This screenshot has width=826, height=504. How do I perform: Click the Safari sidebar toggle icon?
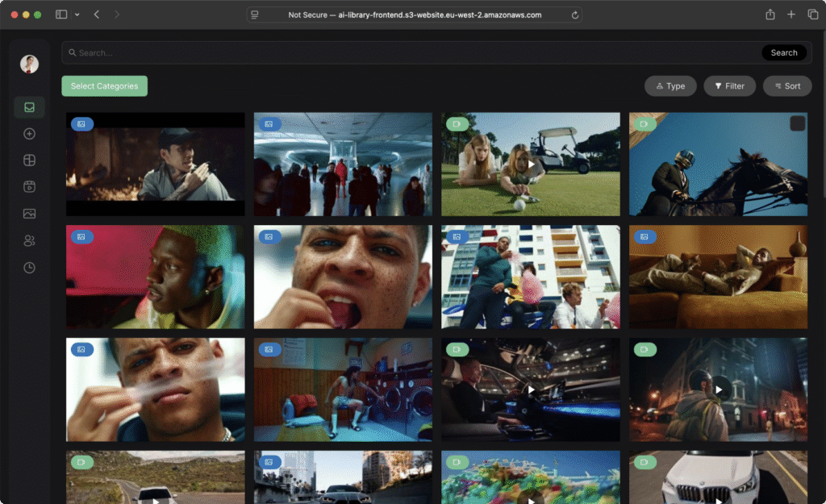[61, 15]
